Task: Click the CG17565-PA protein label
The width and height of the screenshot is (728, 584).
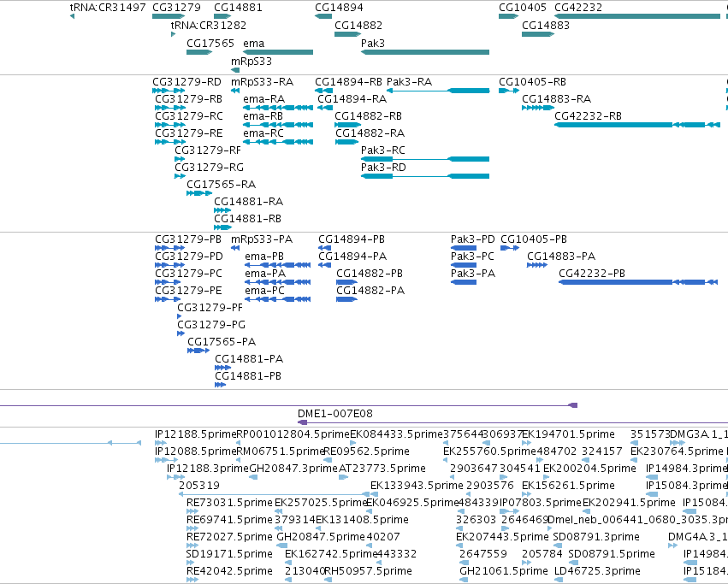Action: point(222,342)
